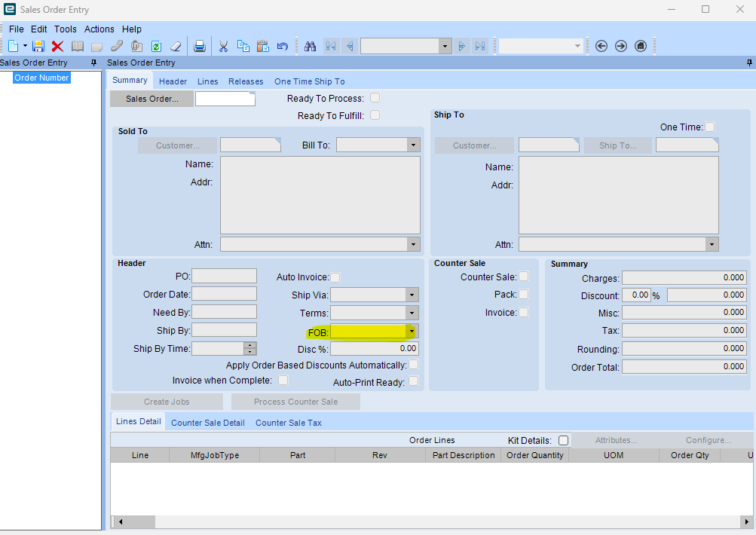Open the highlighted FOB dropdown

tap(412, 332)
